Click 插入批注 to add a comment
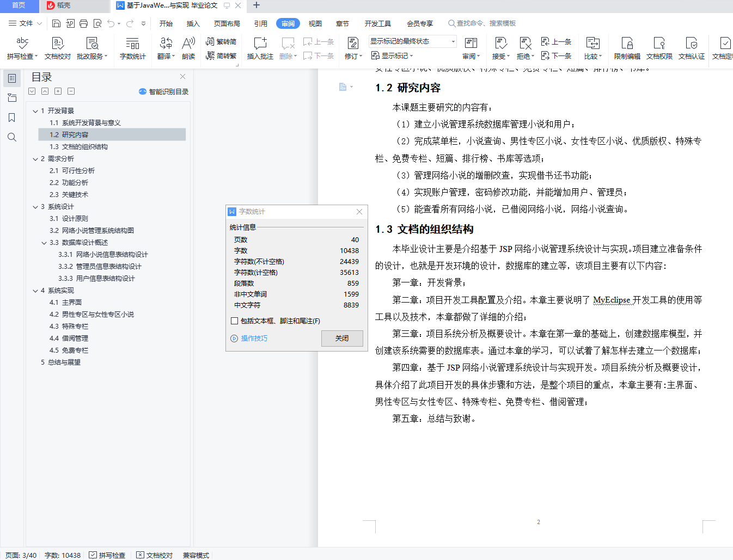Viewport: 733px width, 560px height. tap(260, 48)
